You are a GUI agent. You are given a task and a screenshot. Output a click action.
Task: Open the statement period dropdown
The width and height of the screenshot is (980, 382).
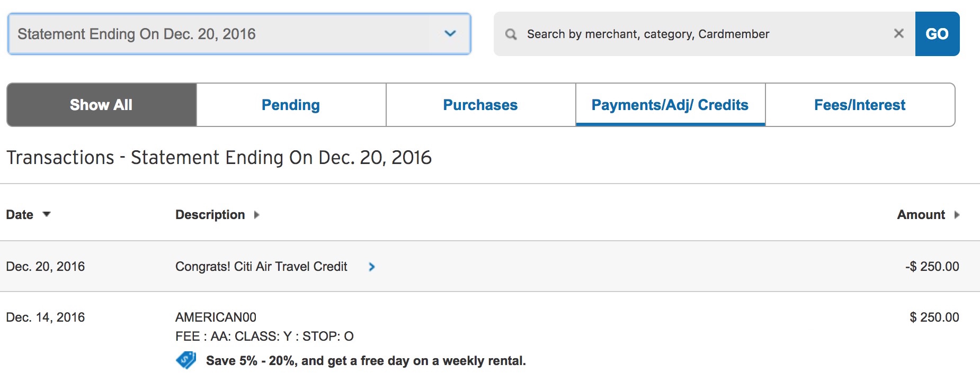point(222,34)
